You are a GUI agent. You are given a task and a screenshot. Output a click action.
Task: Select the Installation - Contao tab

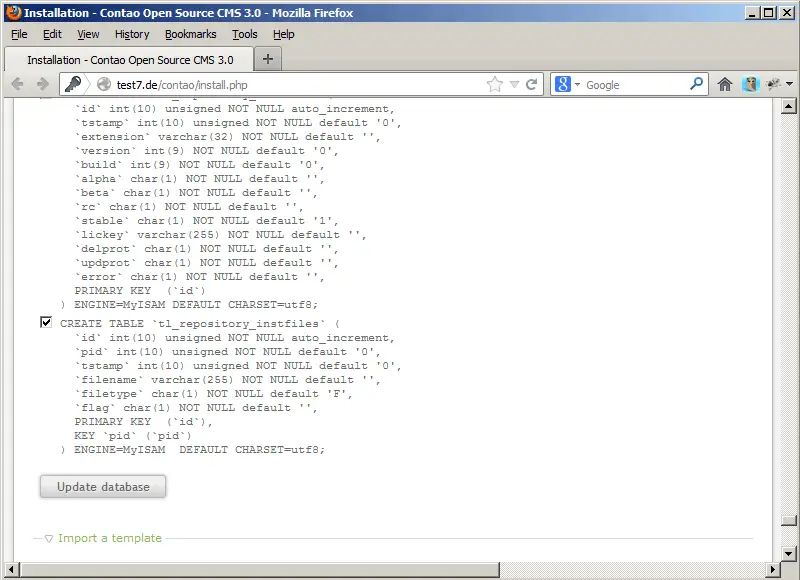pos(129,60)
